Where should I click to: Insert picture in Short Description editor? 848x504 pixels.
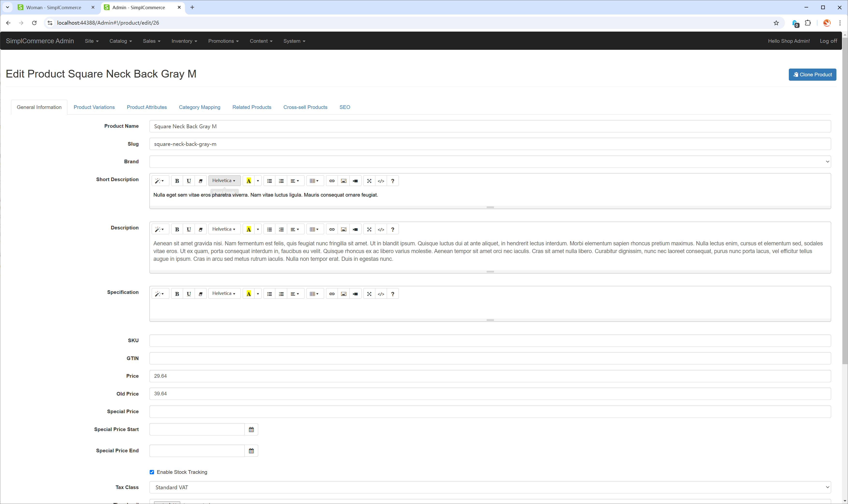click(344, 181)
